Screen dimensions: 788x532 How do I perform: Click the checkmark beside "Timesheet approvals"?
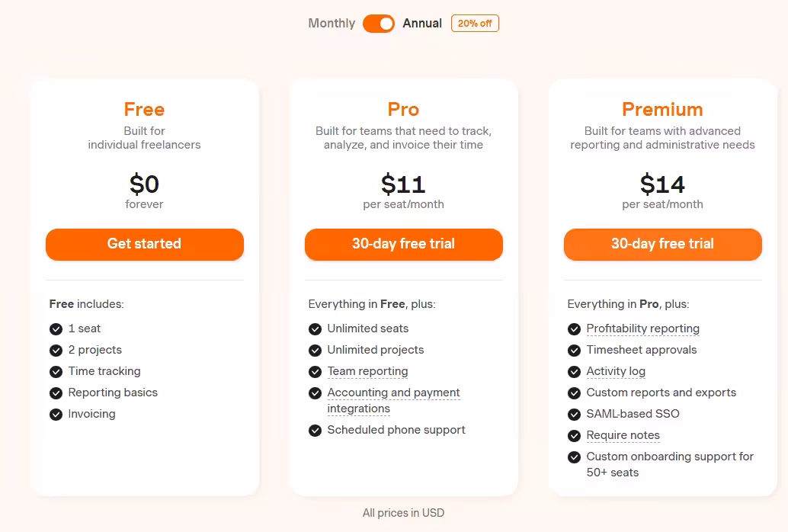coord(574,350)
